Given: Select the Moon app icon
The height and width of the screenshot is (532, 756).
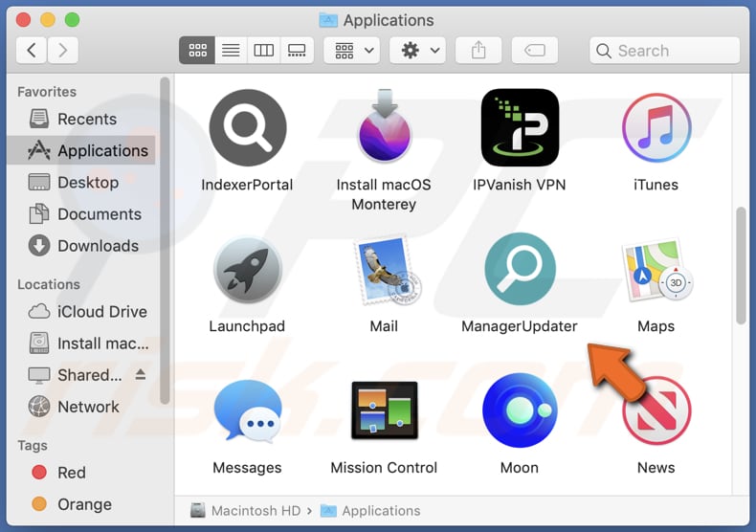Looking at the screenshot, I should click(520, 410).
